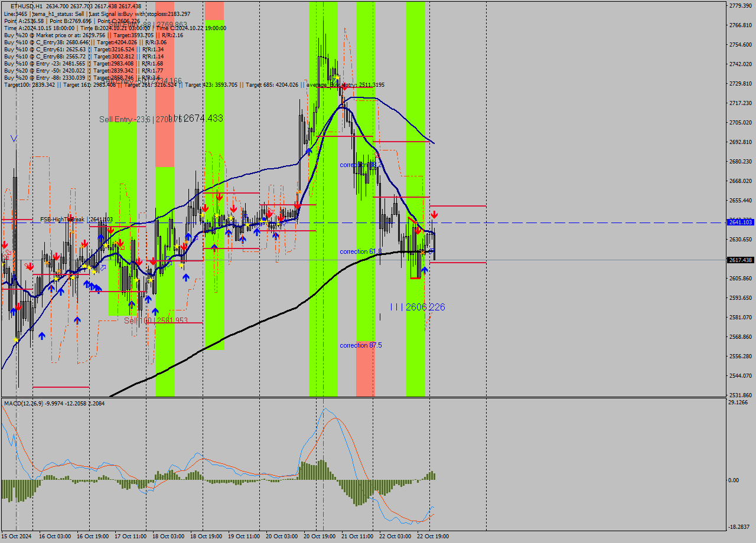Click the MACD scale value -18.2837
Screen dimensions: 756x543
click(739, 526)
